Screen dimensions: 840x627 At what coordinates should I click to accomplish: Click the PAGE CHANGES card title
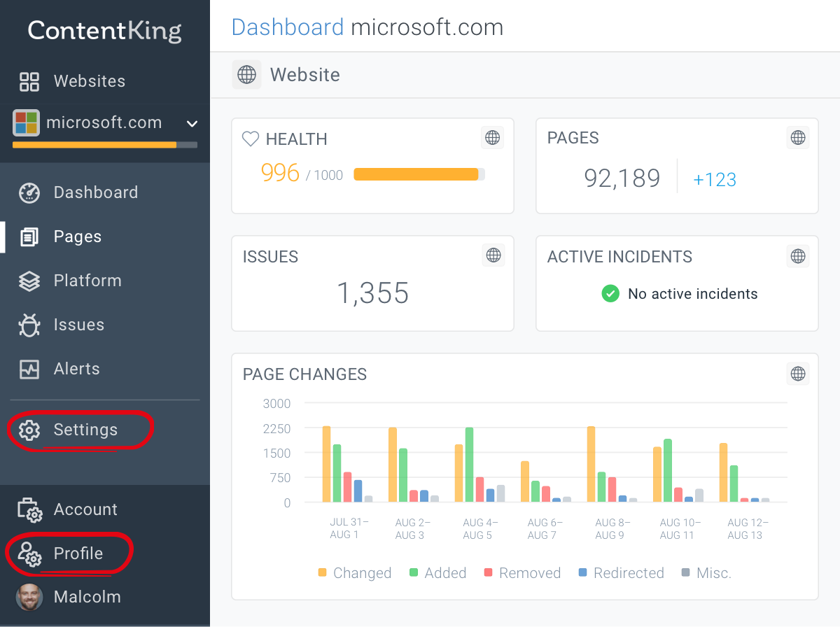point(304,374)
